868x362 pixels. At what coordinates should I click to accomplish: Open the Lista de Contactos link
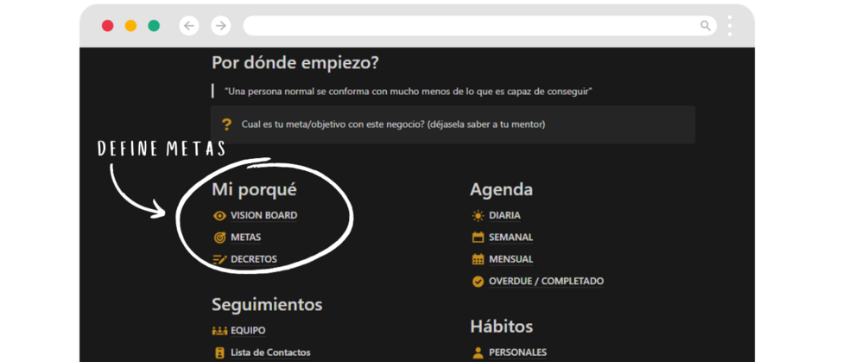(270, 352)
